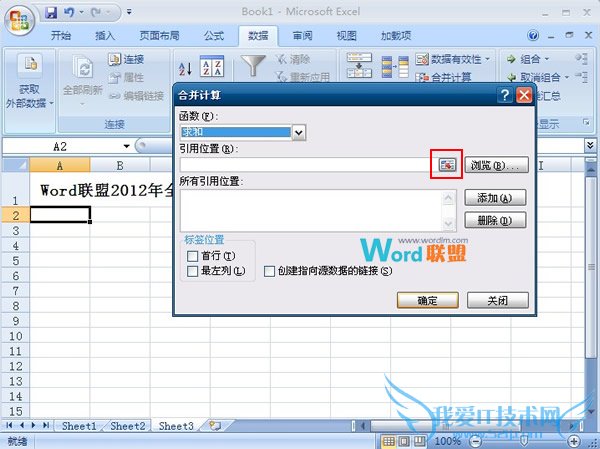Enable the Top row checkbox

click(x=192, y=256)
